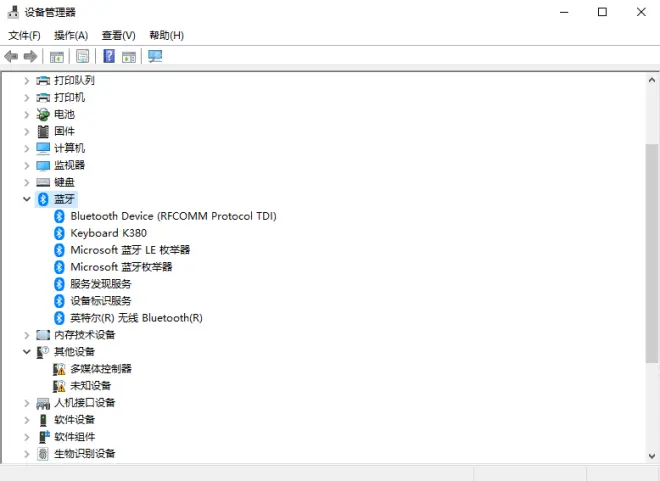
Task: Open the Properties toolbar icon
Action: point(82,56)
